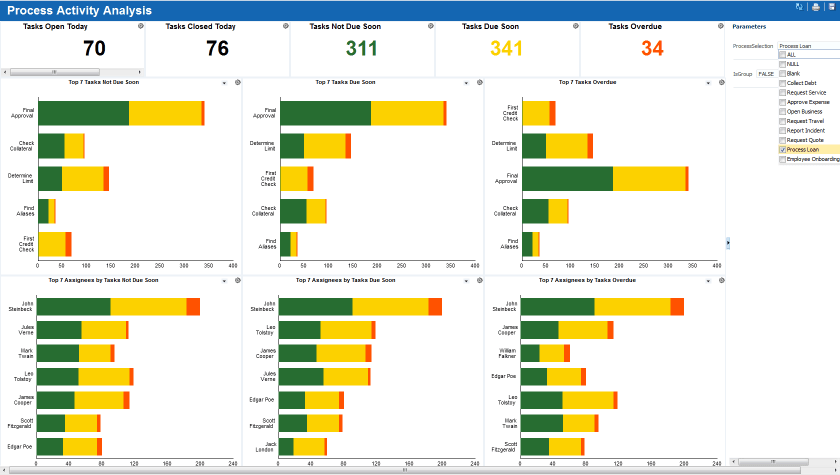Open gear icon of Top 7 Assignees by Tasks Due Soon

point(480,280)
